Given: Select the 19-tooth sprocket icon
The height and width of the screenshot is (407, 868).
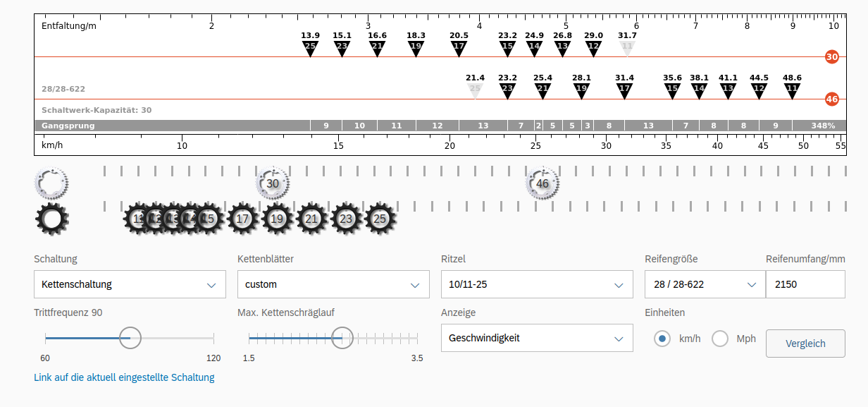Looking at the screenshot, I should point(278,219).
